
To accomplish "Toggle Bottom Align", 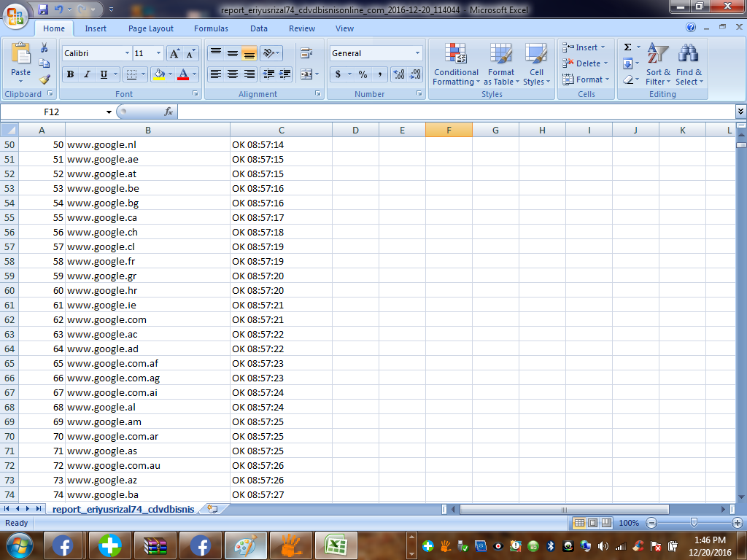I will click(x=249, y=52).
